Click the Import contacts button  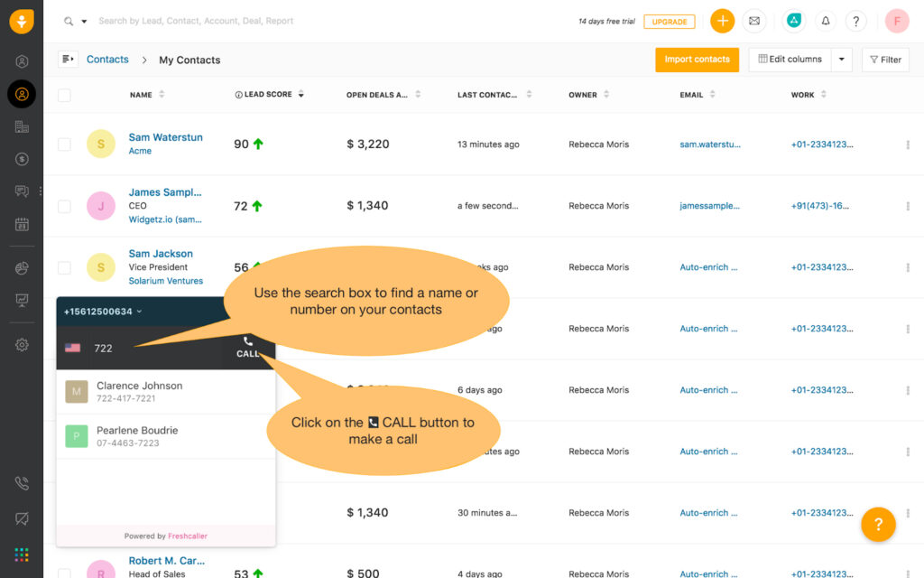click(x=697, y=60)
